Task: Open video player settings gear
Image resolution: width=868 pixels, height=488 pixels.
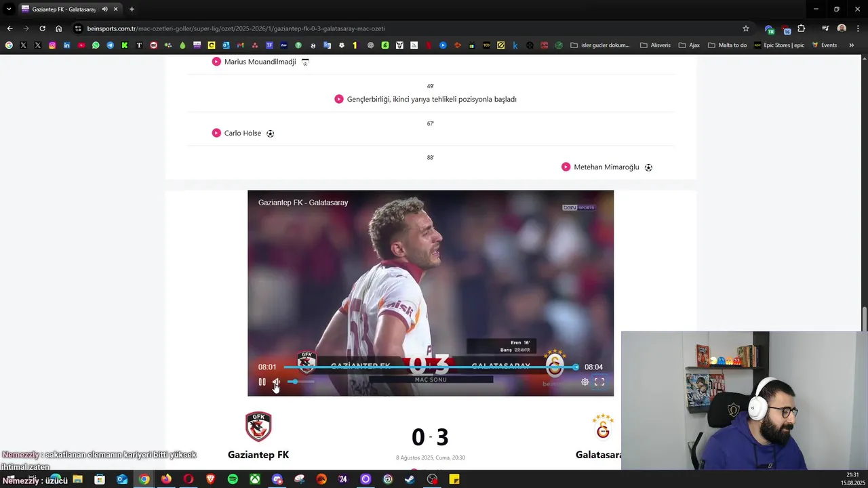Action: coord(585,382)
